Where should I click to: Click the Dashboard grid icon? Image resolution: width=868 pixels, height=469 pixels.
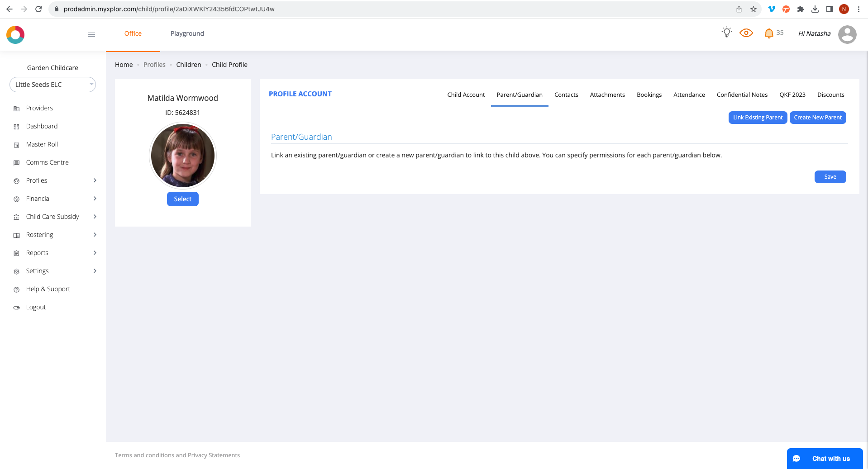click(x=17, y=127)
